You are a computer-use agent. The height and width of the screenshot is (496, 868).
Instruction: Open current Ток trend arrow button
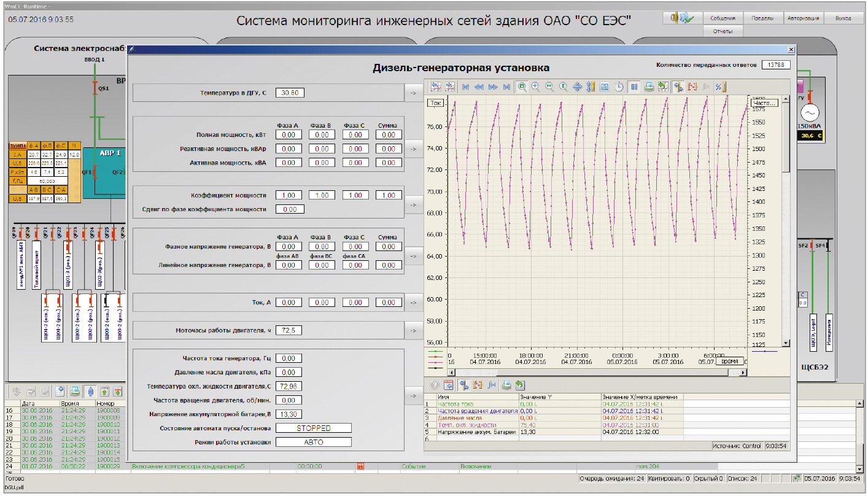[413, 302]
